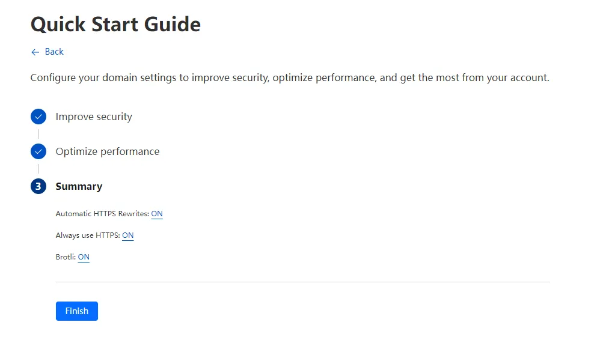
Task: Click the Always use HTTPS label text
Action: tap(88, 235)
